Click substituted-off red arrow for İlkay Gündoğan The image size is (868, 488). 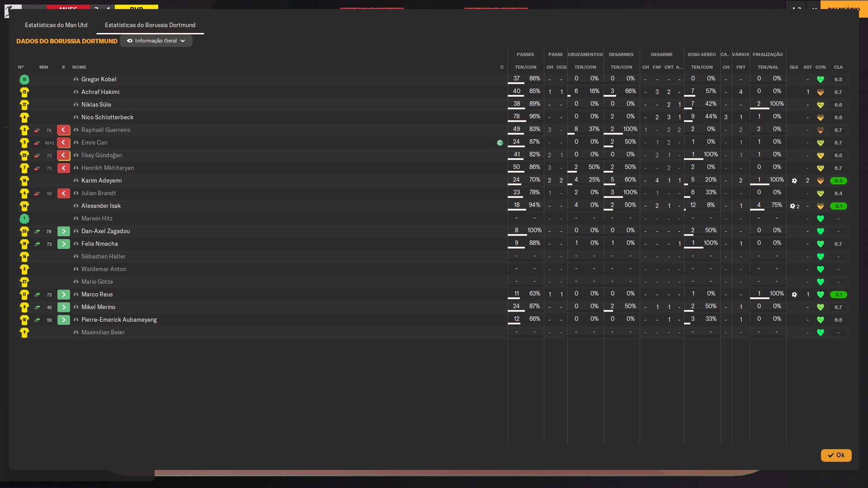[x=64, y=155]
